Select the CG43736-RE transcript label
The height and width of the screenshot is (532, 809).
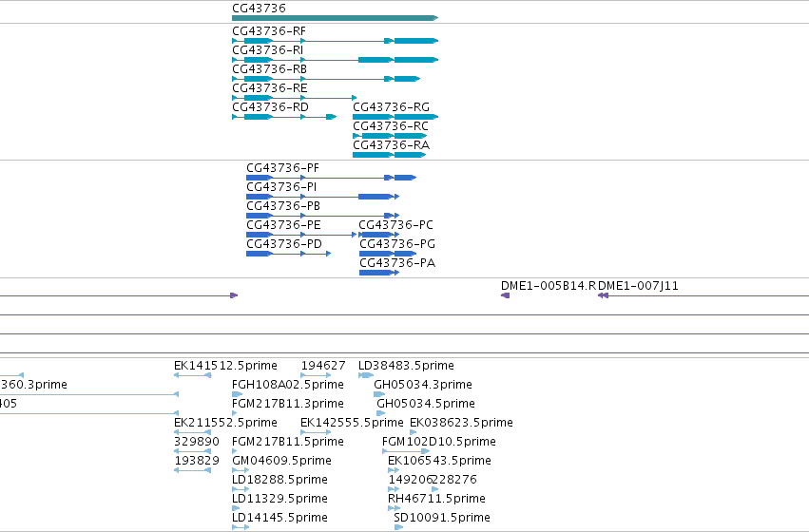pyautogui.click(x=270, y=88)
